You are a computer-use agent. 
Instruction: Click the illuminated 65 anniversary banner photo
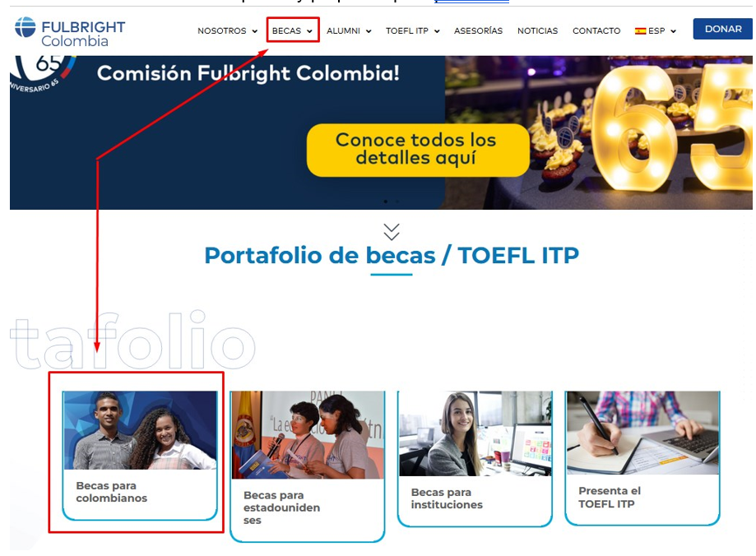tap(598, 132)
